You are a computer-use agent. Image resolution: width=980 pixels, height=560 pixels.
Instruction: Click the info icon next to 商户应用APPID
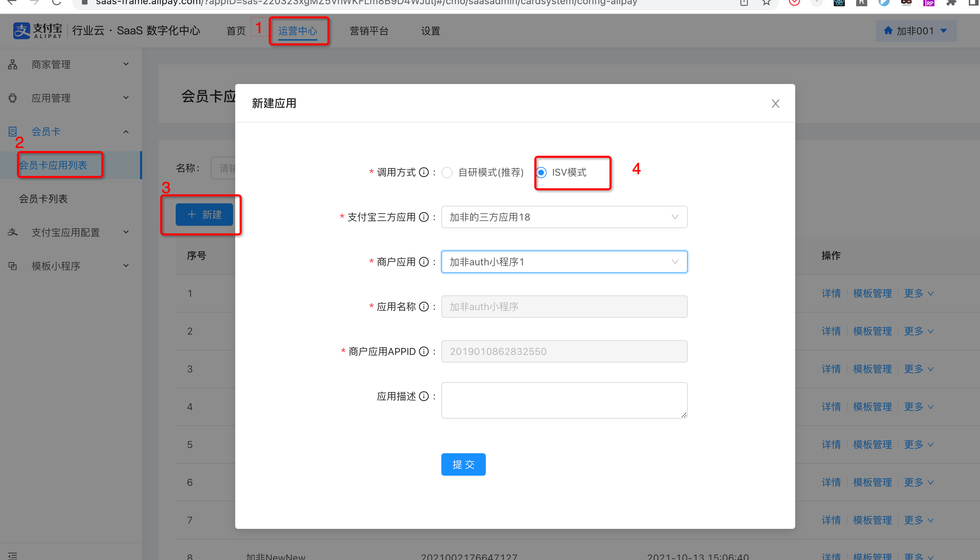(x=423, y=351)
